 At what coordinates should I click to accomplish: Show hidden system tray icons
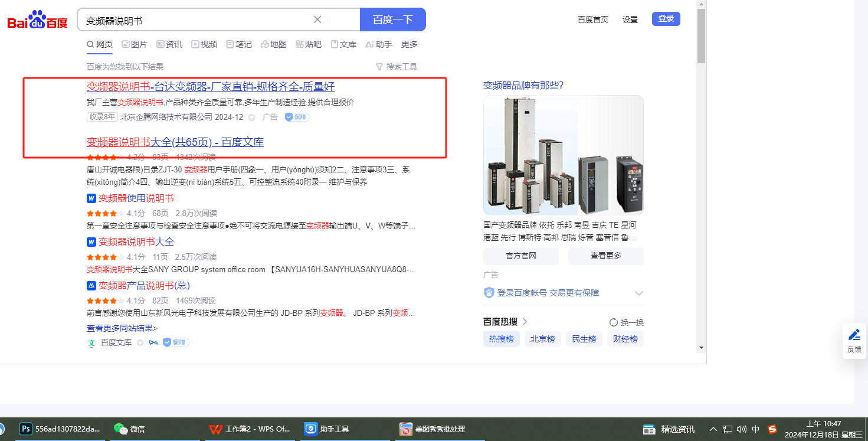point(713,429)
